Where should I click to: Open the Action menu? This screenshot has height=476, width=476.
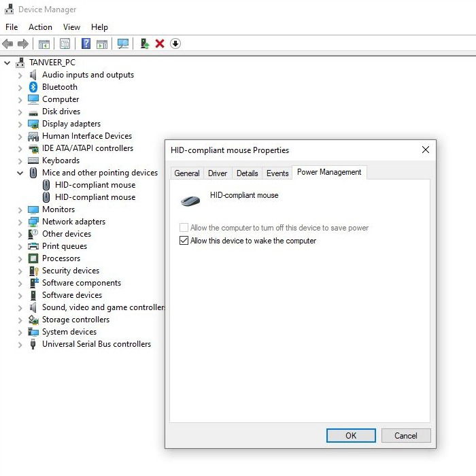[40, 27]
